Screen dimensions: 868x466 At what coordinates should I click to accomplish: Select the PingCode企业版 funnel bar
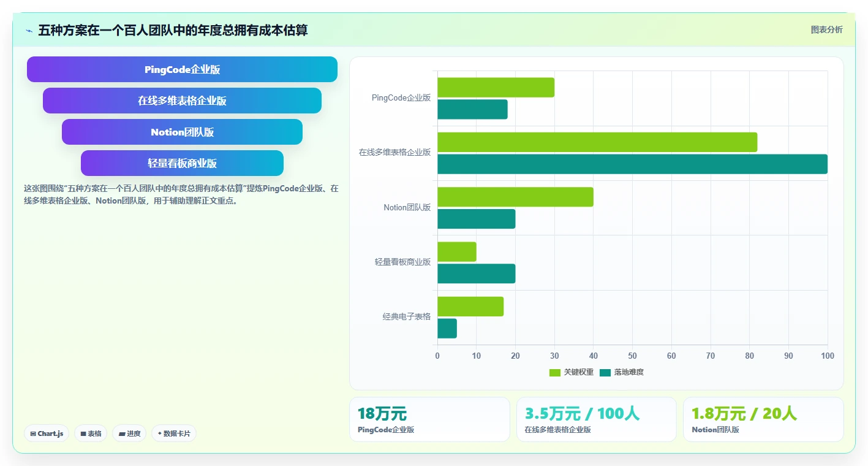[182, 69]
